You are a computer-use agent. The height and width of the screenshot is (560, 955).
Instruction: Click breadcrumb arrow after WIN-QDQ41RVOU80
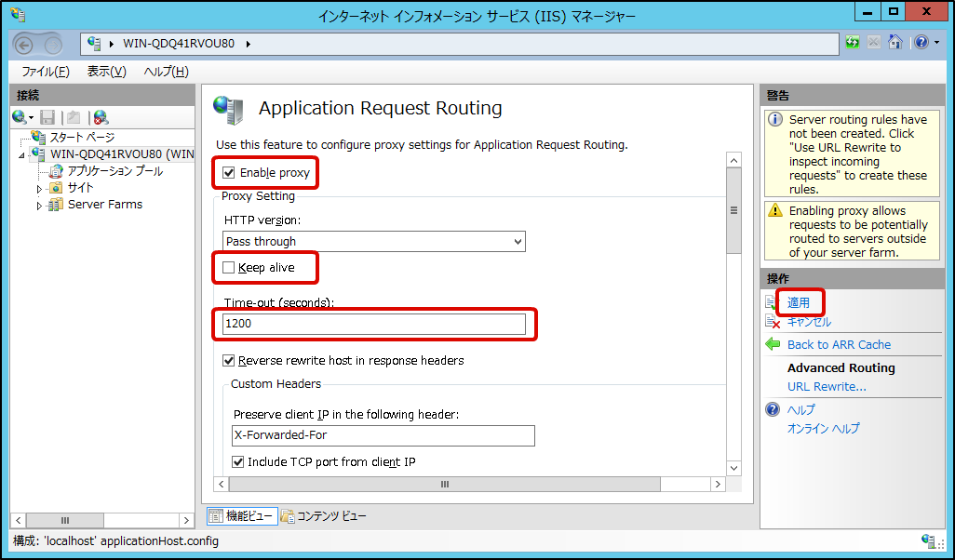click(x=248, y=44)
